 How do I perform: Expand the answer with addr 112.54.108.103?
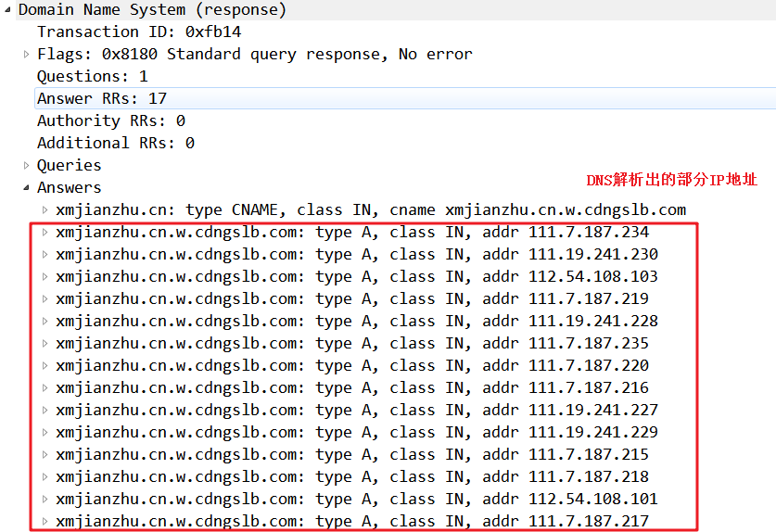point(45,276)
